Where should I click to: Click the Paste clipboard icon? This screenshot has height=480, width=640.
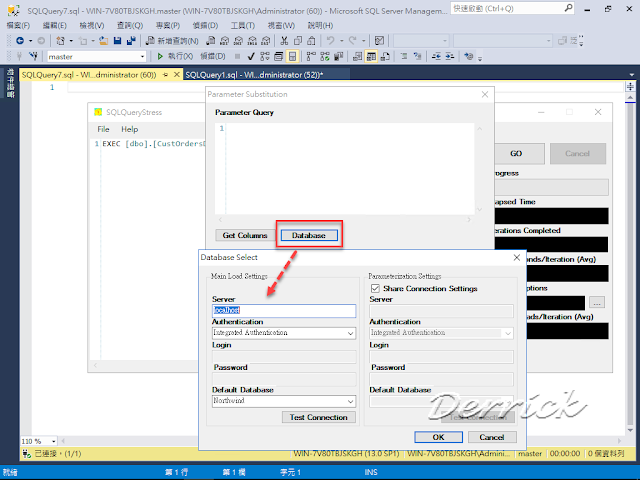[x=311, y=40]
